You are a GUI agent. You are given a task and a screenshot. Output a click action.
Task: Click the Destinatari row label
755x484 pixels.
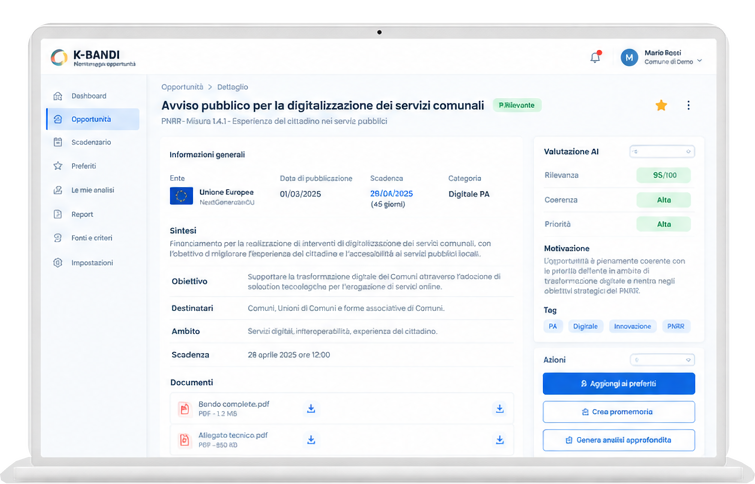click(192, 308)
